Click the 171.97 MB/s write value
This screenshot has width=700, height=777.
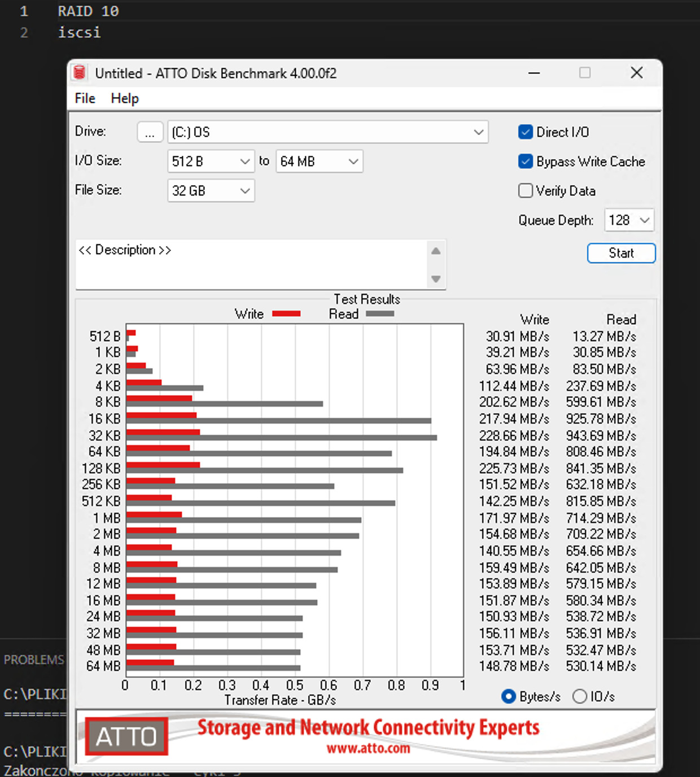click(514, 518)
